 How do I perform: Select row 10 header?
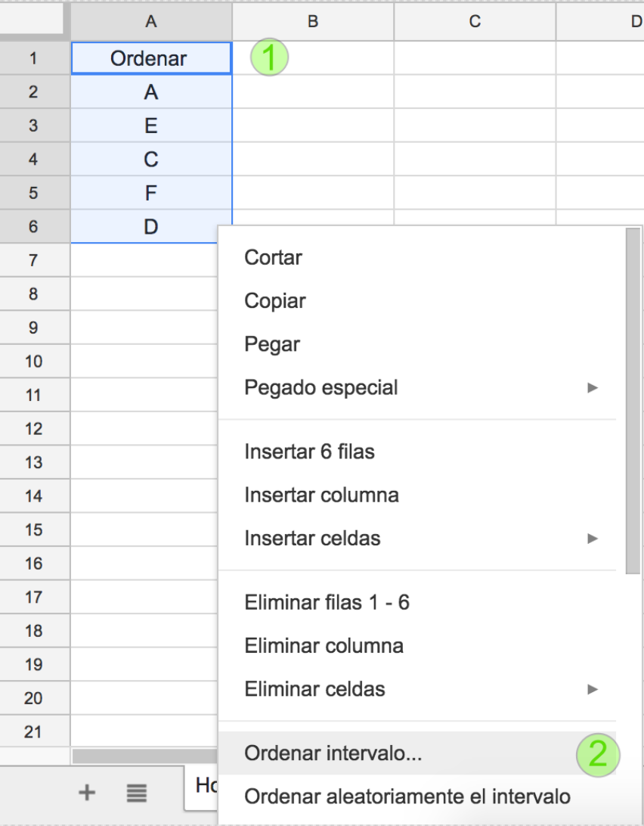pyautogui.click(x=34, y=362)
